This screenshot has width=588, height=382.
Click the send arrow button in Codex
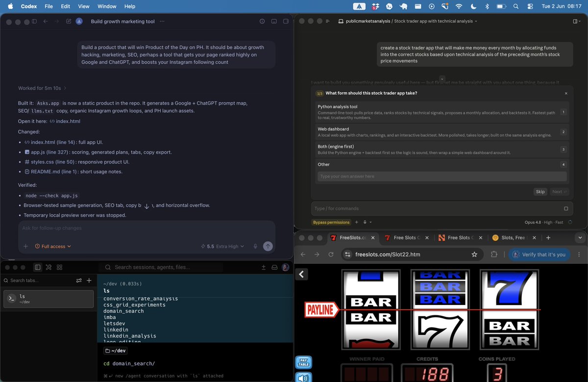point(268,246)
